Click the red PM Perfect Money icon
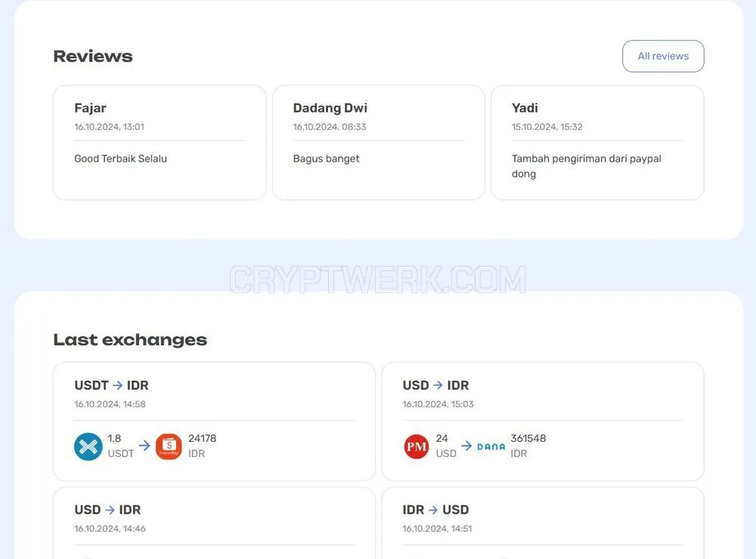The width and height of the screenshot is (756, 559). [417, 446]
